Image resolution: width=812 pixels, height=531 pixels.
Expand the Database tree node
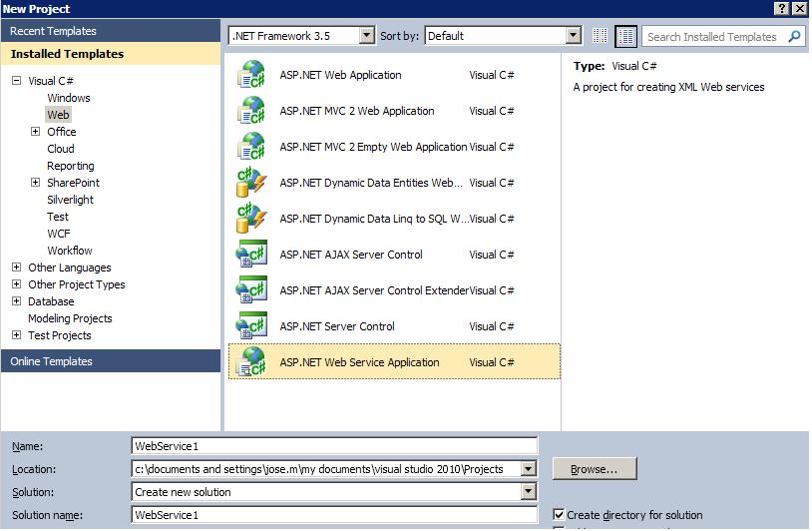[17, 301]
